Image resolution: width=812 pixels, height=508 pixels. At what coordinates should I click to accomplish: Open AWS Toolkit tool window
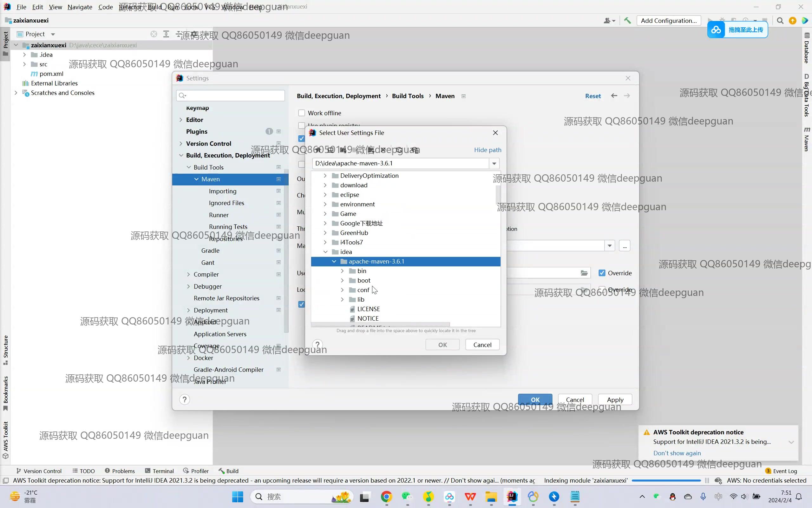tap(5, 440)
